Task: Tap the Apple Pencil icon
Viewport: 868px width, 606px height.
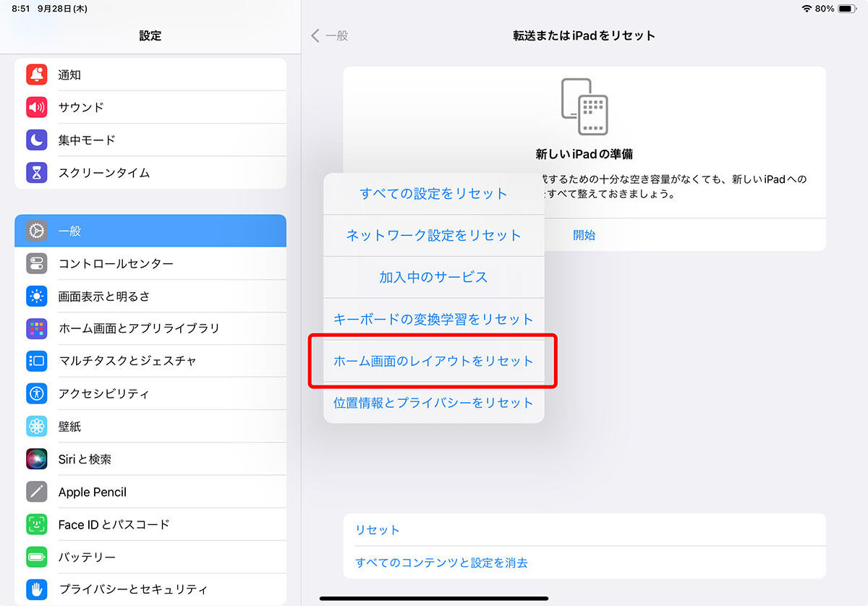Action: click(37, 492)
